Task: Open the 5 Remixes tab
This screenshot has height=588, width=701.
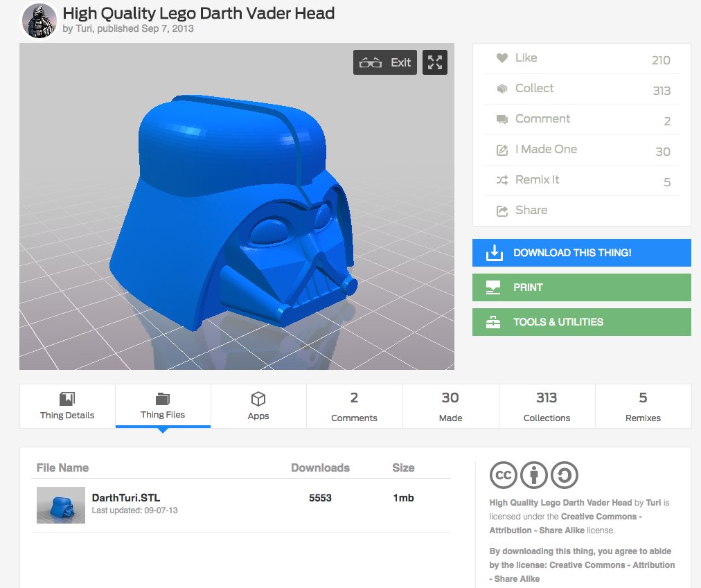Action: pos(643,406)
